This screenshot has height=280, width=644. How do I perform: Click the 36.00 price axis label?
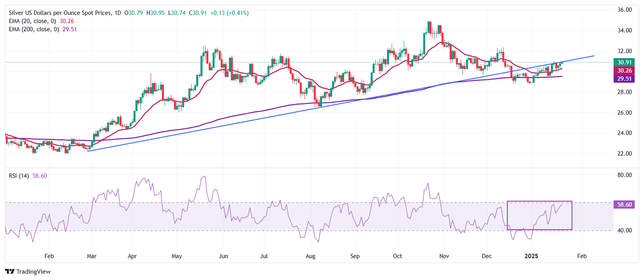[622, 10]
